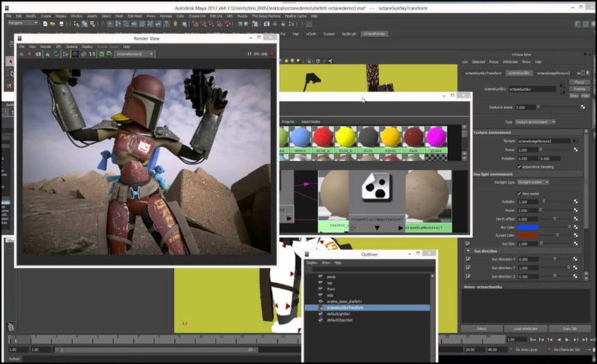
Task: Click the New Scene icon in main toolbar
Action: (x=45, y=24)
